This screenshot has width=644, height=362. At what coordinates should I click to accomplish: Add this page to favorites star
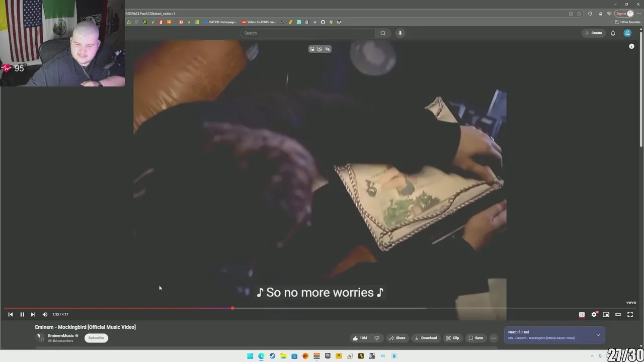pos(579,14)
